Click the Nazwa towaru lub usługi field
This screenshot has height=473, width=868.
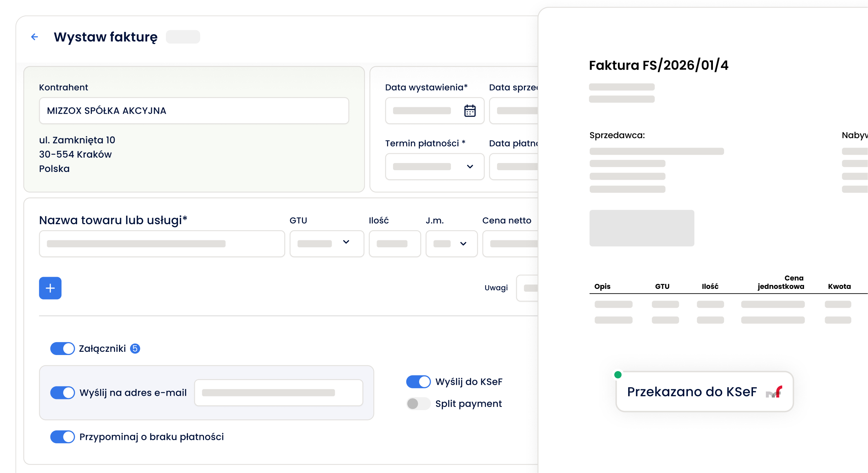coord(162,244)
